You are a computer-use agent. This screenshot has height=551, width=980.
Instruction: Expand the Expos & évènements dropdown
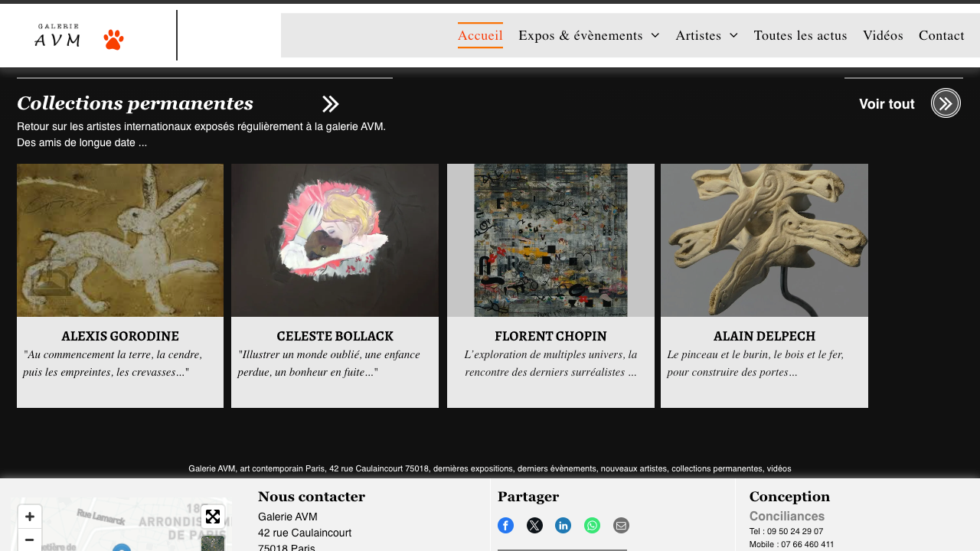tap(655, 35)
